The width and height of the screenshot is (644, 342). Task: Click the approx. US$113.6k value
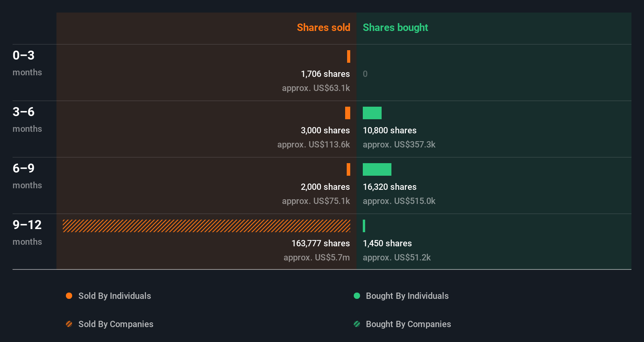click(x=313, y=145)
